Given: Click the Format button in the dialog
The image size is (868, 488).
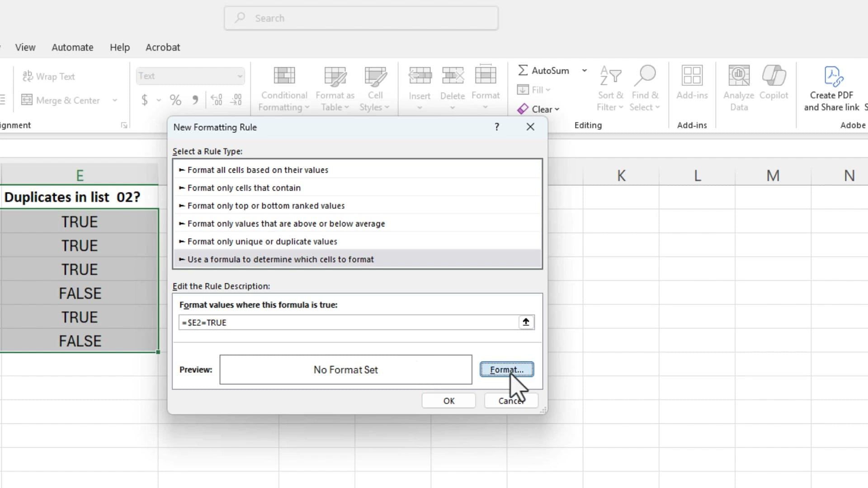Looking at the screenshot, I should [x=506, y=369].
